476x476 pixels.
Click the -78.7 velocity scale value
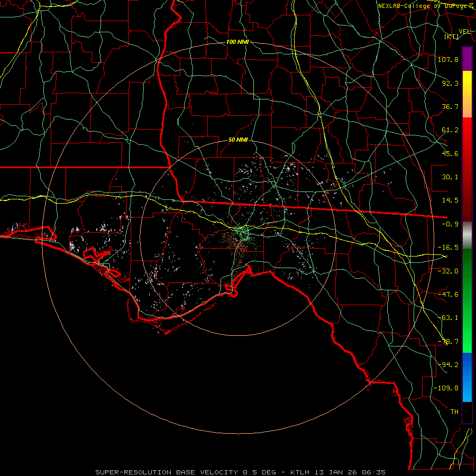point(448,342)
